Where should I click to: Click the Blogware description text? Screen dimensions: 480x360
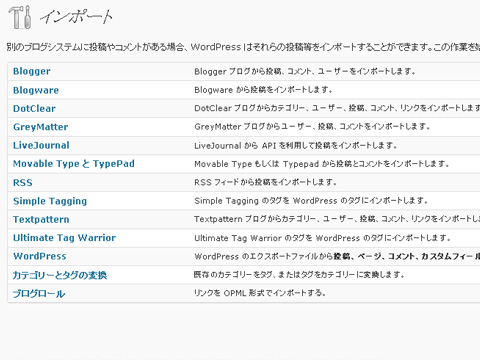pos(263,90)
